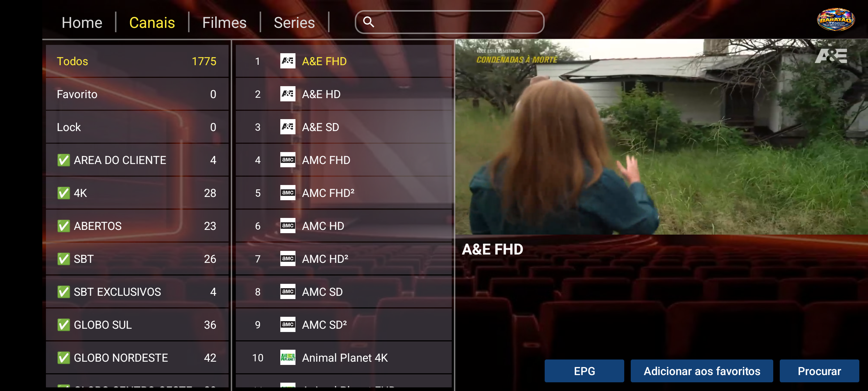Image resolution: width=868 pixels, height=391 pixels.
Task: Click the checkmark beside GLOBO SUL
Action: (63, 325)
